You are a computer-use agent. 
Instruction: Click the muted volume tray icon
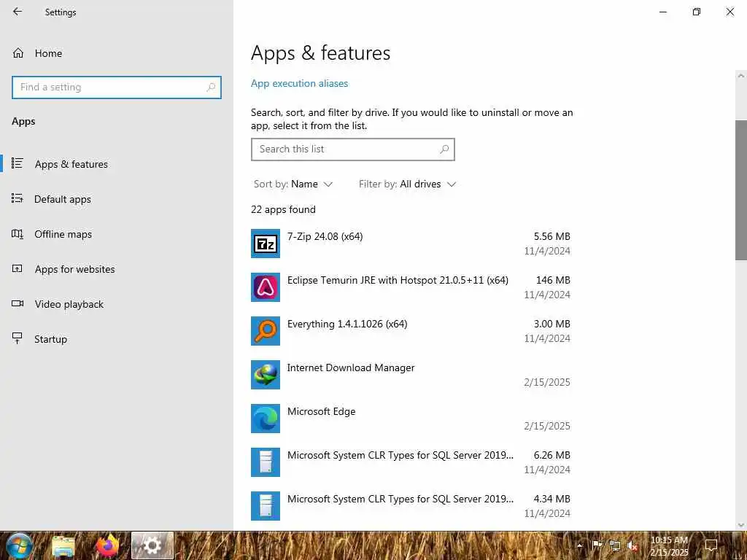point(632,545)
